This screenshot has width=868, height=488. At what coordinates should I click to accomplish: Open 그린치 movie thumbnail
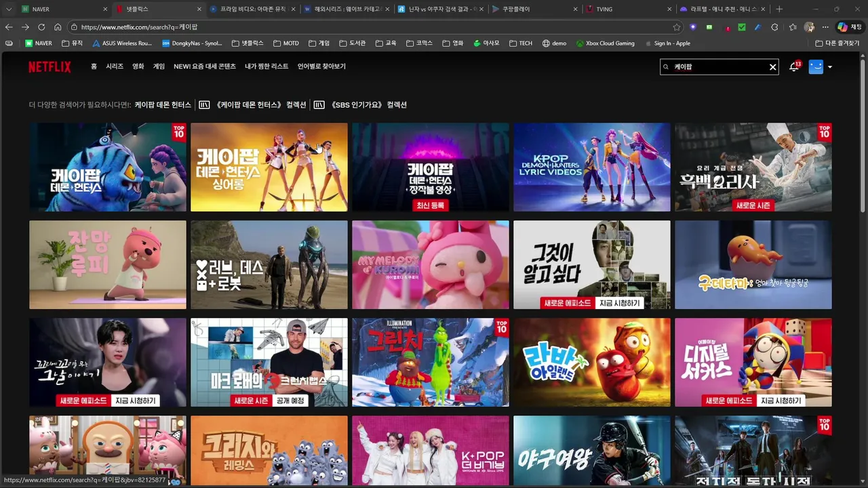click(x=431, y=362)
